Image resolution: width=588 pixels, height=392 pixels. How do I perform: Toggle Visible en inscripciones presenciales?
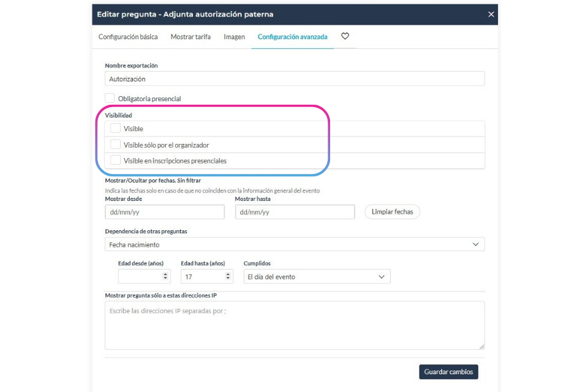115,160
